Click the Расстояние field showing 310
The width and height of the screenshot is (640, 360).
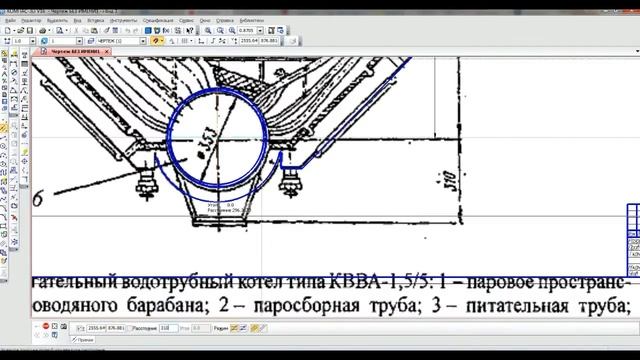(168, 328)
